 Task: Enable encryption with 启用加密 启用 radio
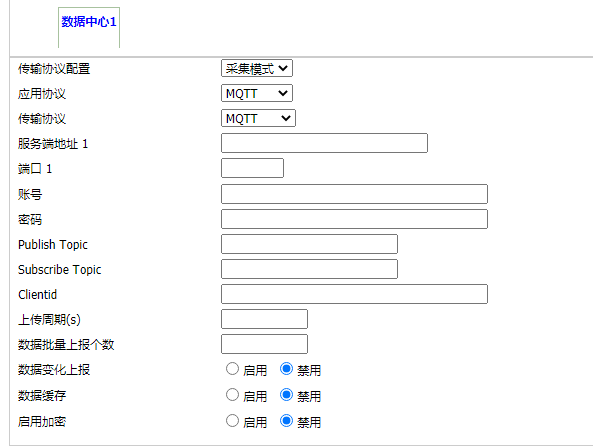(x=232, y=421)
